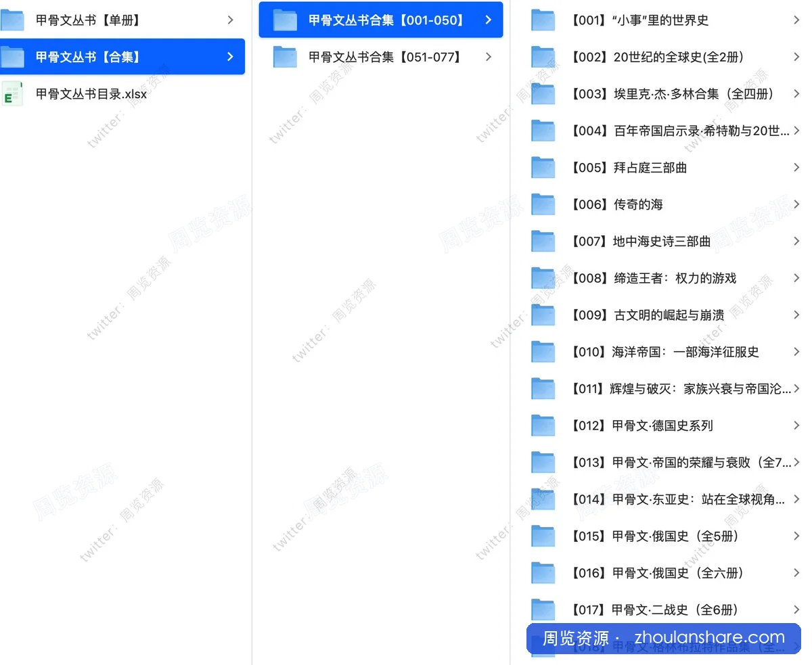
Task: Expand chevron of 【001】“小事”里的世界史
Action: click(x=796, y=20)
